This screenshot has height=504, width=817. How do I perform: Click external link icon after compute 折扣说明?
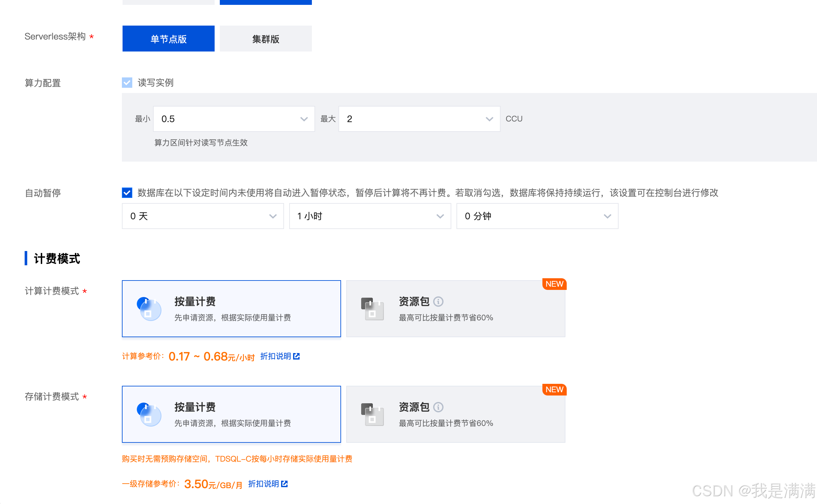296,356
